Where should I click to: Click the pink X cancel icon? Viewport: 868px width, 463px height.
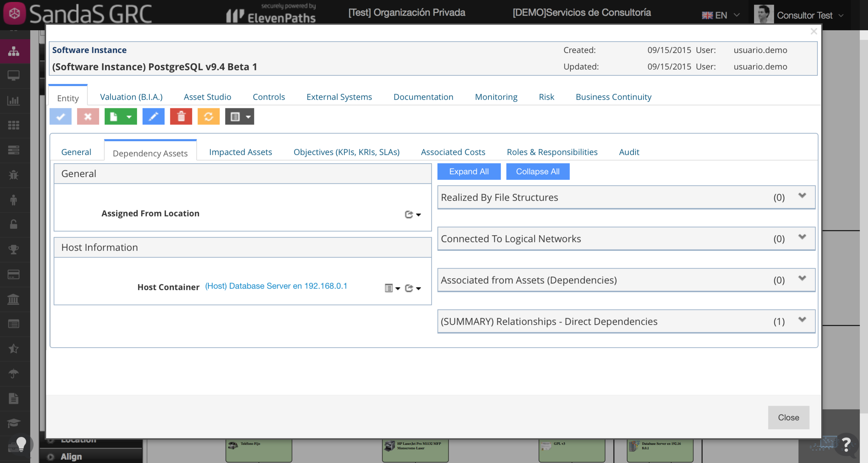tap(88, 117)
